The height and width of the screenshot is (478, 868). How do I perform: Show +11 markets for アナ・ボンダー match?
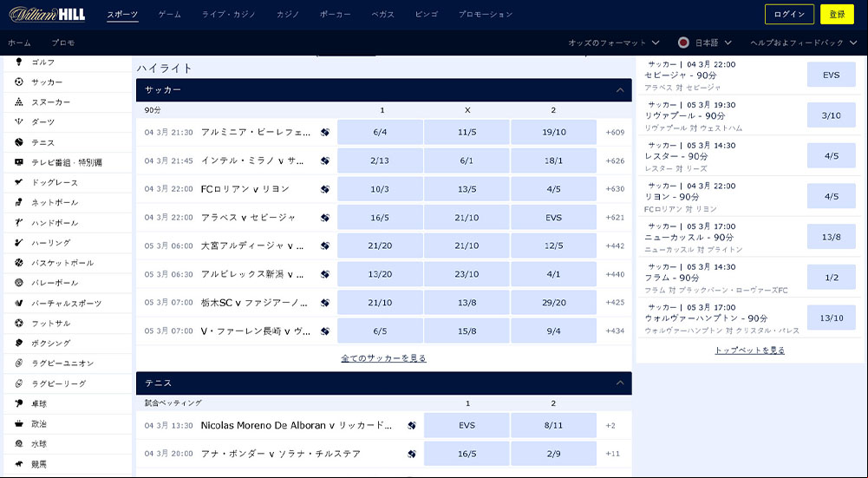tap(612, 454)
